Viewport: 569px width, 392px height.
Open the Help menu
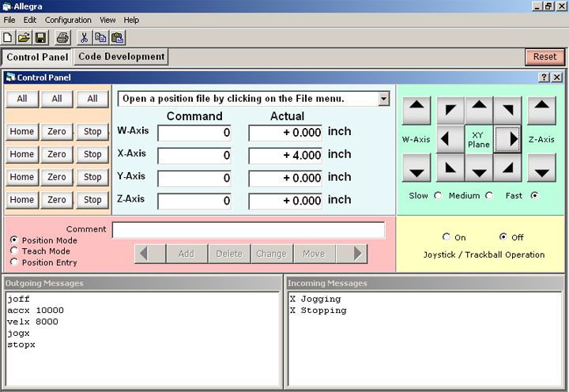[131, 20]
